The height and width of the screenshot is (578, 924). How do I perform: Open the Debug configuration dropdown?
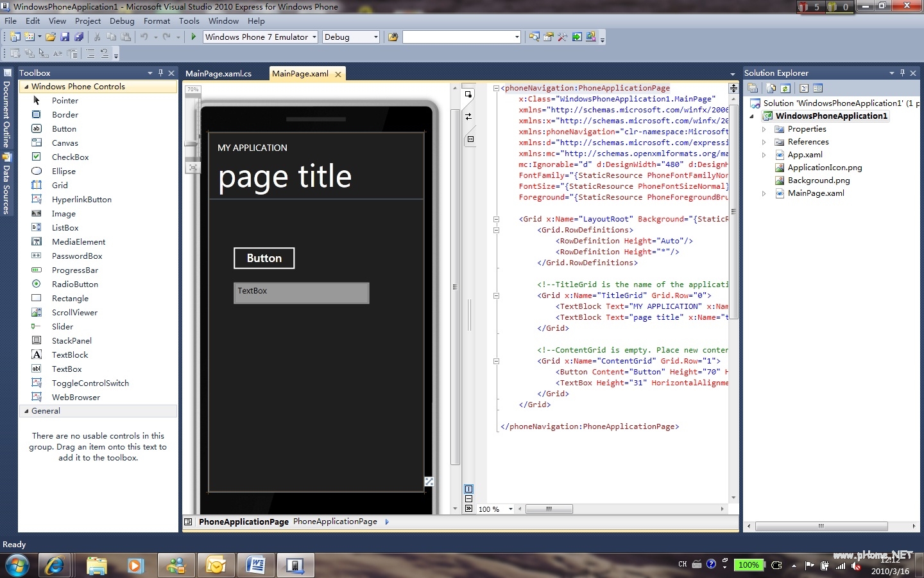point(376,37)
